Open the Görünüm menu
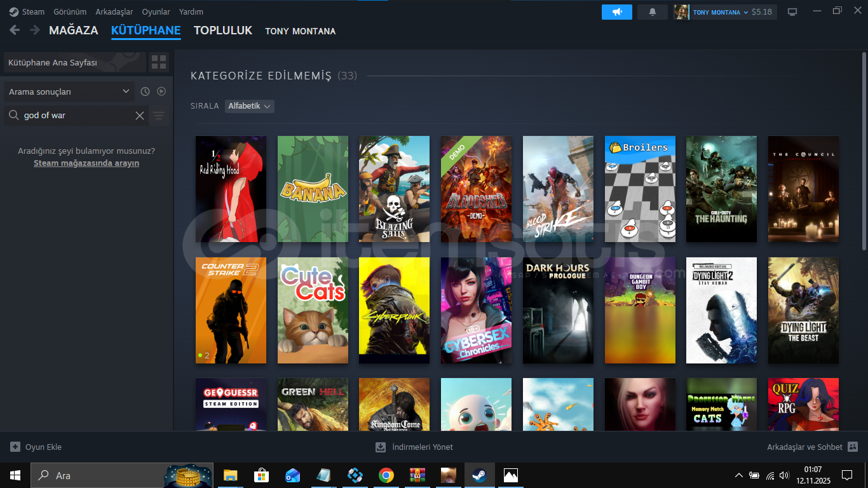 click(70, 12)
